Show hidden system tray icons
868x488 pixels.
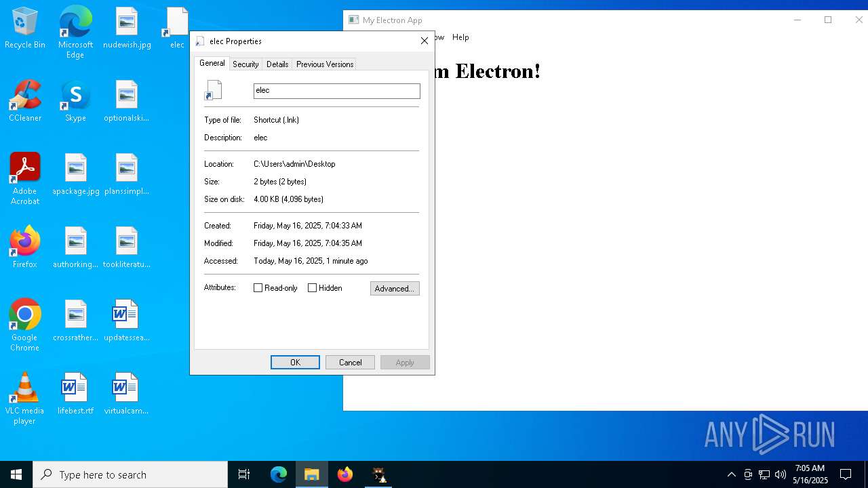(x=731, y=474)
